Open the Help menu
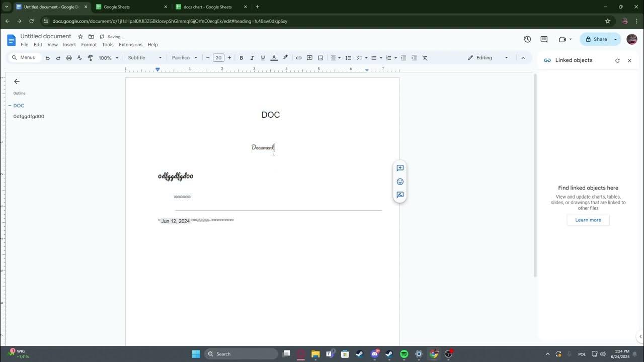This screenshot has width=644, height=362. (x=152, y=45)
